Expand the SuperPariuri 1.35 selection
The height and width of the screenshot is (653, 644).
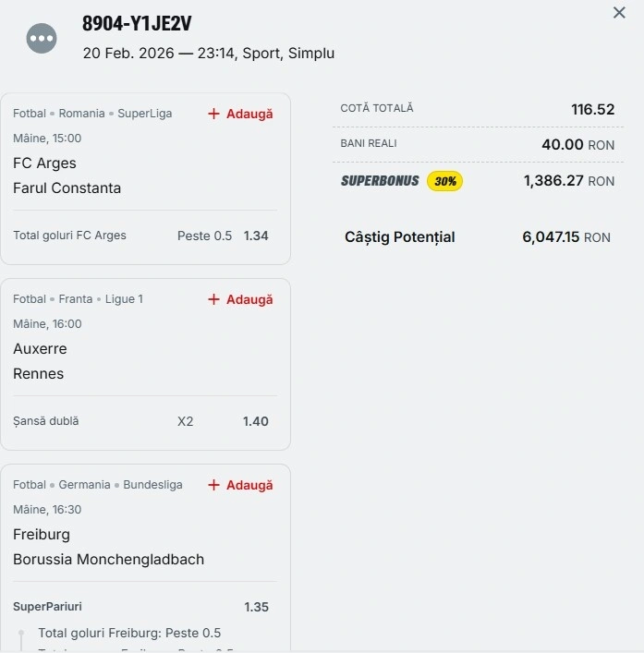coord(256,607)
